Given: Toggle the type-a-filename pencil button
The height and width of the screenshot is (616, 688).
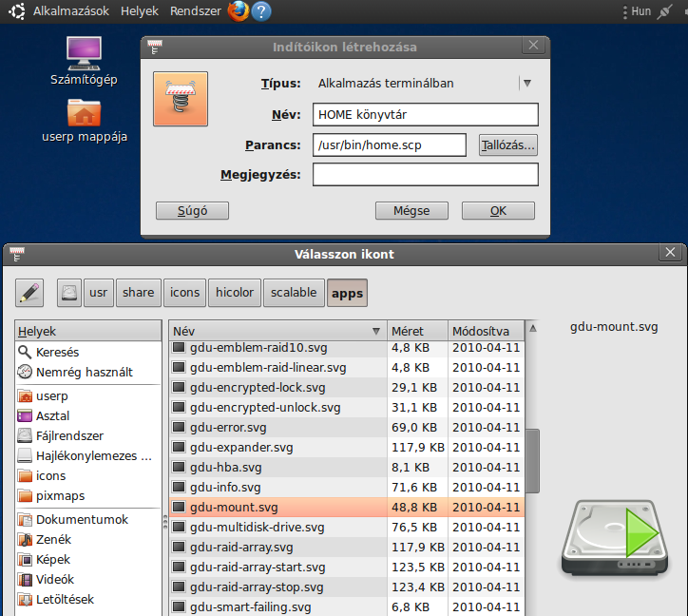Looking at the screenshot, I should (x=29, y=293).
